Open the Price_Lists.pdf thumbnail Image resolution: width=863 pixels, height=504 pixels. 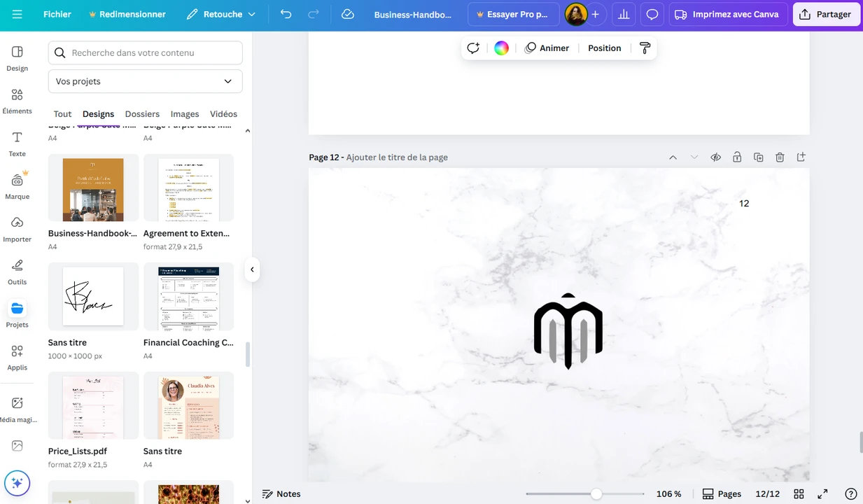(93, 405)
